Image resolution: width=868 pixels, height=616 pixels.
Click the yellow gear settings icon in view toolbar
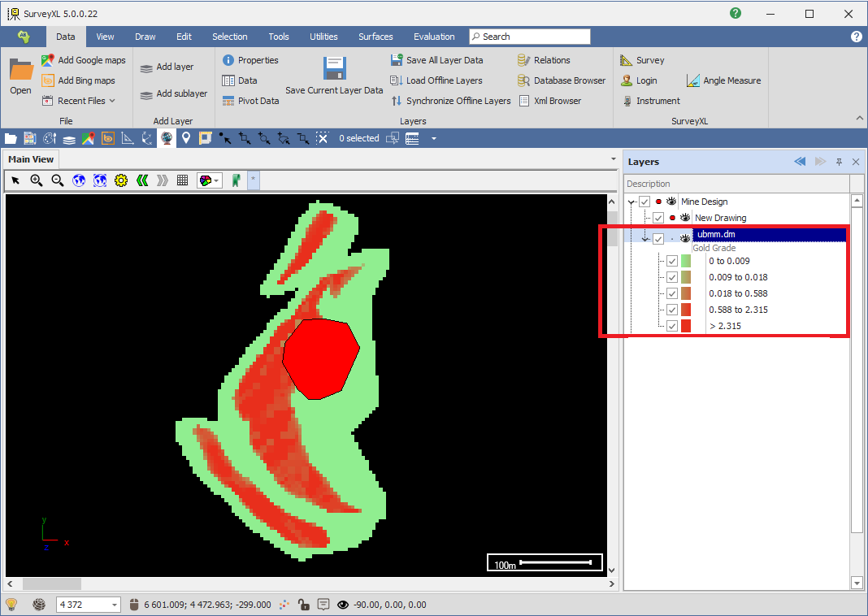(121, 180)
